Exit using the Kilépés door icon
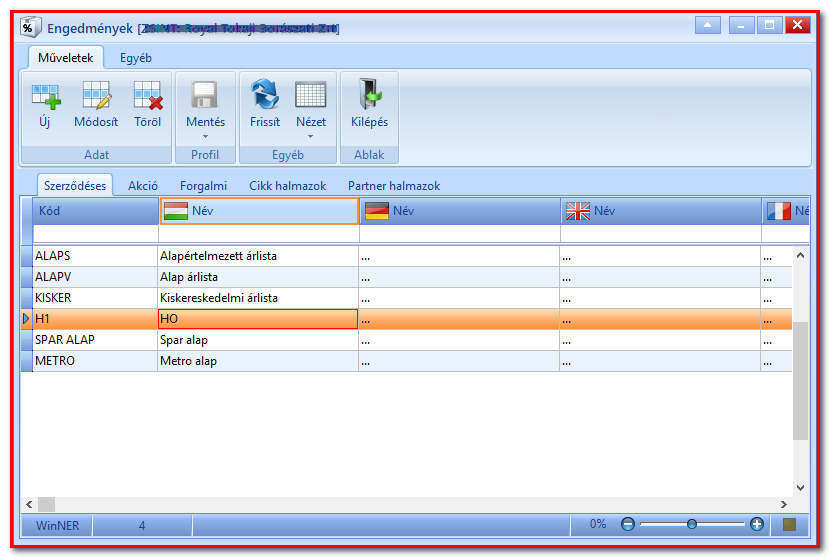This screenshot has height=559, width=831. tap(369, 94)
